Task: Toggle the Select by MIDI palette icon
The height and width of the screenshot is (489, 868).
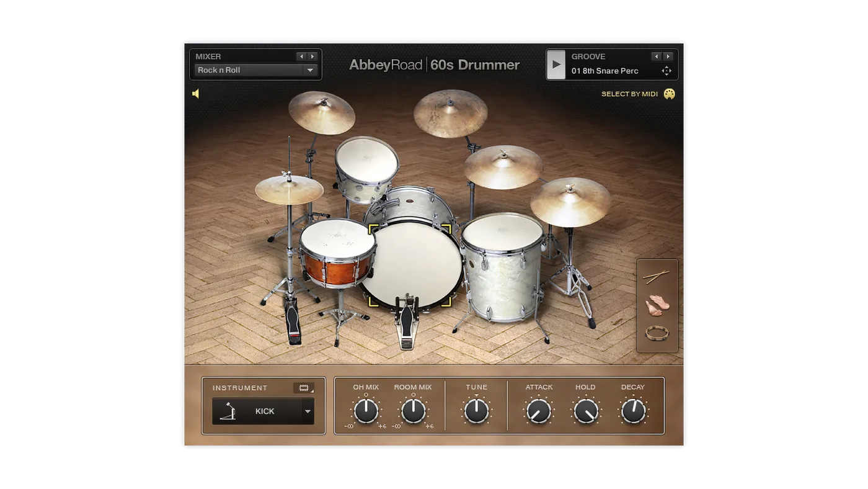Action: coord(669,94)
